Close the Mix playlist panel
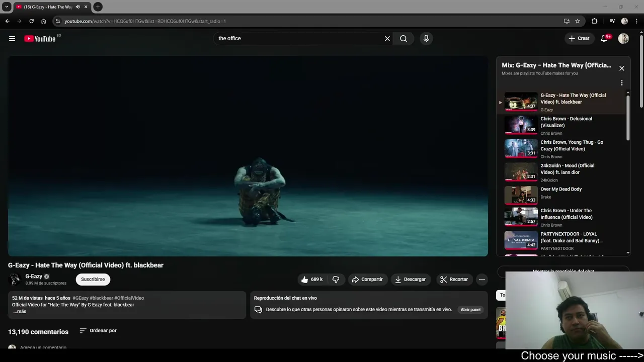 pyautogui.click(x=622, y=68)
